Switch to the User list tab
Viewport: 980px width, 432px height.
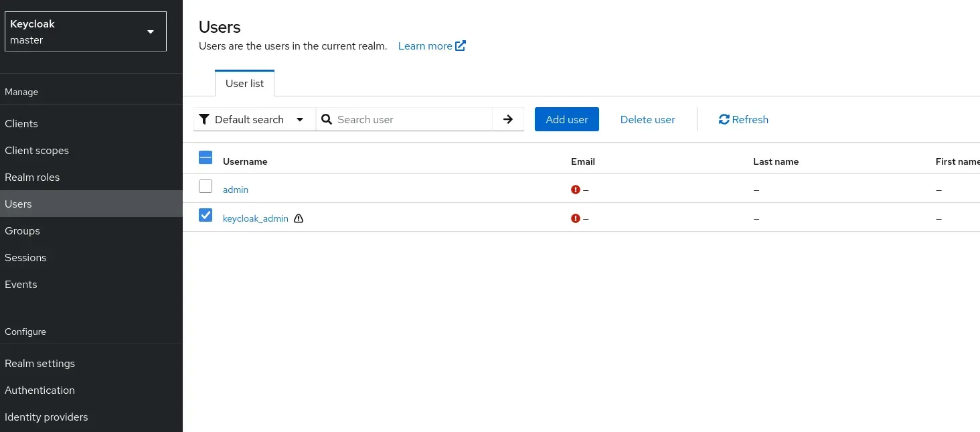tap(244, 83)
